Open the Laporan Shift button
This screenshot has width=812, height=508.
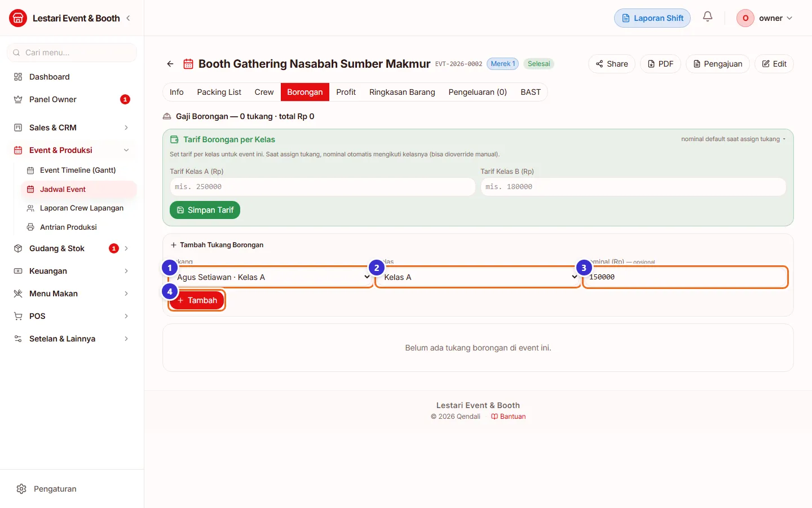coord(652,18)
